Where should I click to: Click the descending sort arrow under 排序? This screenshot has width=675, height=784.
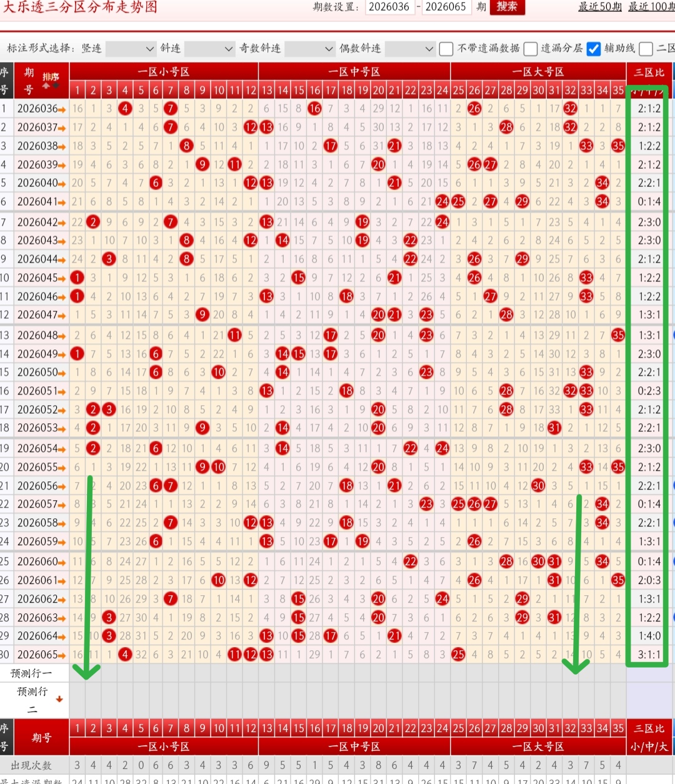[x=56, y=85]
